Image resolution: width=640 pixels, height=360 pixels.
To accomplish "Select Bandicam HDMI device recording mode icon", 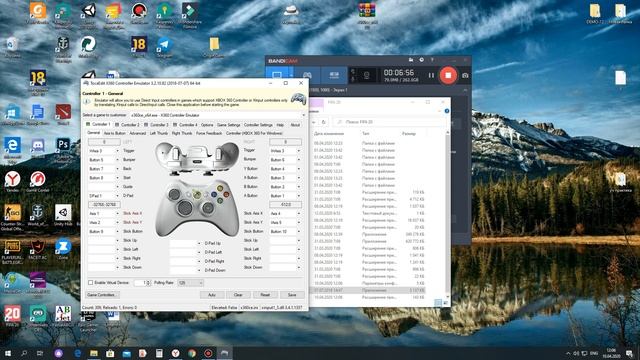I will [334, 75].
